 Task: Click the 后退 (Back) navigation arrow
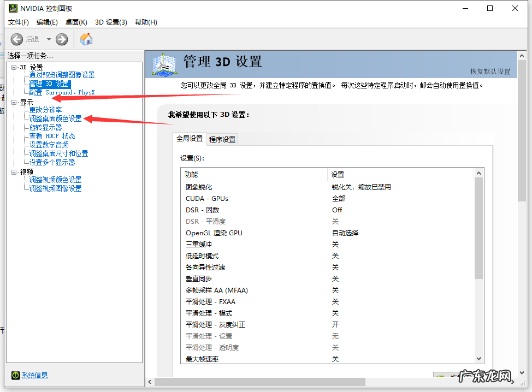[17, 39]
